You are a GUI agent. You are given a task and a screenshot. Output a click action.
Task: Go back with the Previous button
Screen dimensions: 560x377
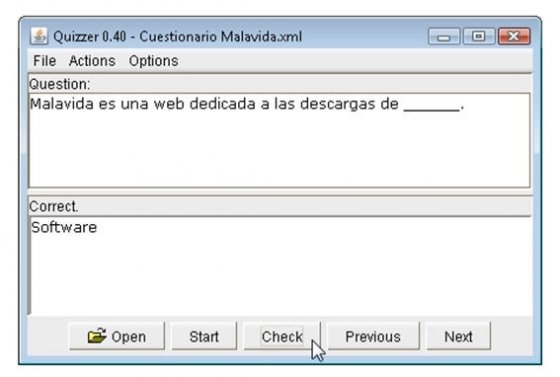[373, 336]
